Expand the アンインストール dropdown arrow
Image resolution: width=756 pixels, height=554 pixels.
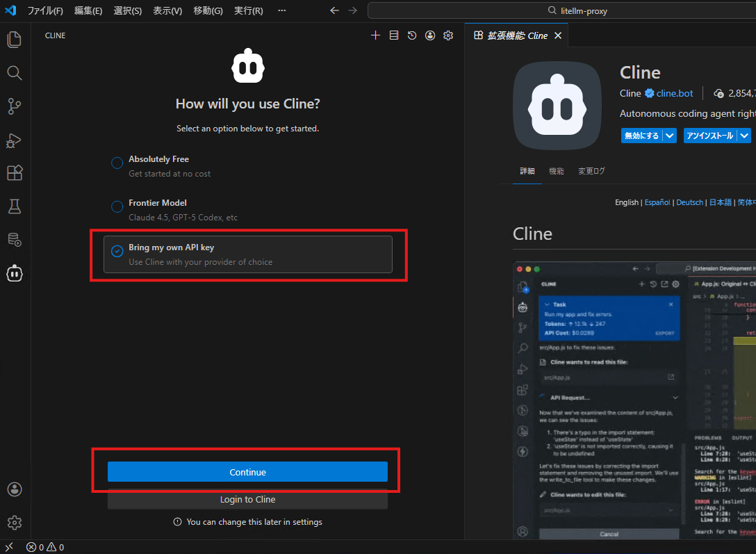pyautogui.click(x=744, y=136)
